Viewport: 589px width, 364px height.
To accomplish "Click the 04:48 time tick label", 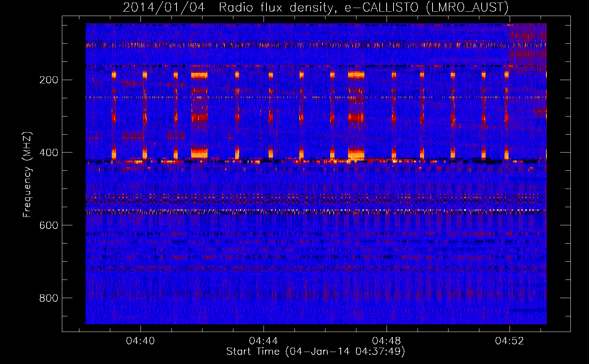I will (387, 341).
